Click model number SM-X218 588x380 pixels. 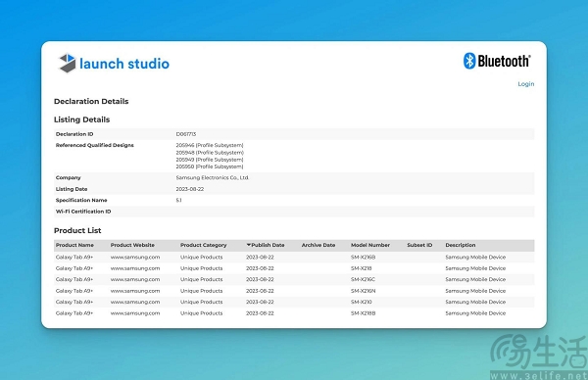(x=361, y=268)
